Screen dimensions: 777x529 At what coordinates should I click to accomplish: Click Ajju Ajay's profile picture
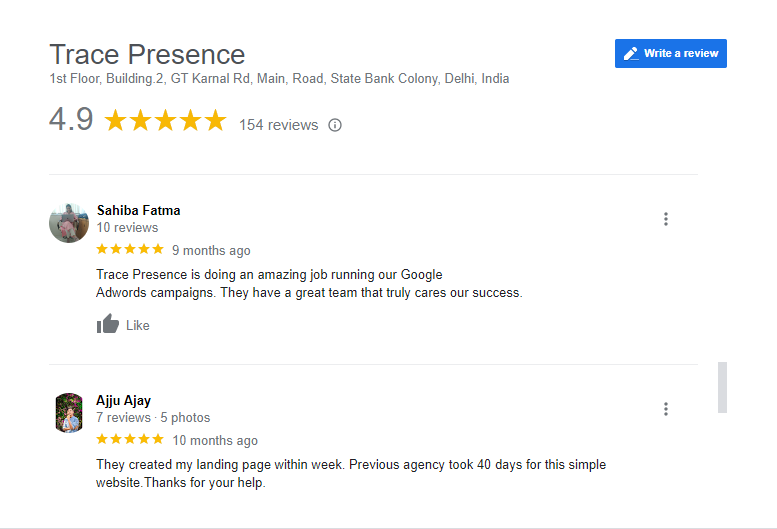(69, 412)
